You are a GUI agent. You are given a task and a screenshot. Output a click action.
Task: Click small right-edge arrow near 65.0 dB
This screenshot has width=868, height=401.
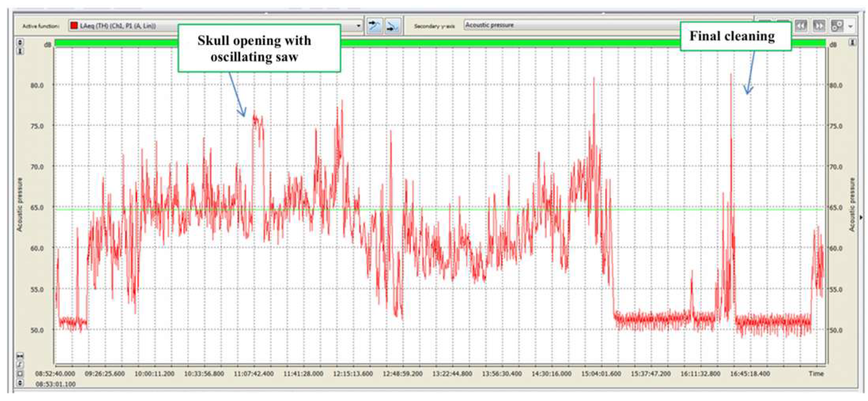coord(861,217)
